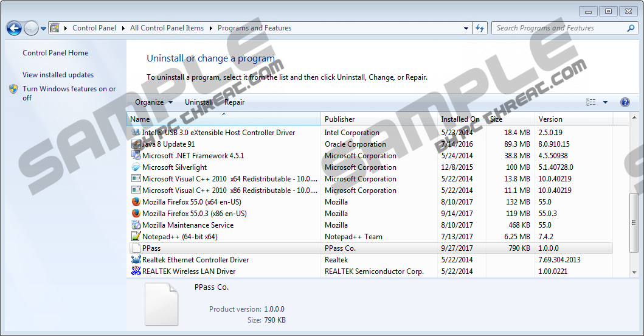Click Mozilla Firefox 55.0.3 x86 icon
The width and height of the screenshot is (644, 336).
tap(136, 214)
